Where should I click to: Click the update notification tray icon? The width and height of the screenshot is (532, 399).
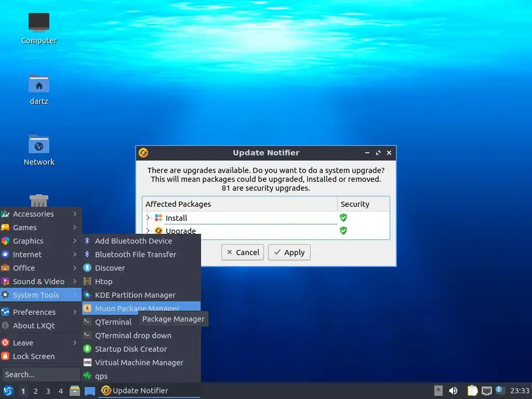pyautogui.click(x=499, y=390)
